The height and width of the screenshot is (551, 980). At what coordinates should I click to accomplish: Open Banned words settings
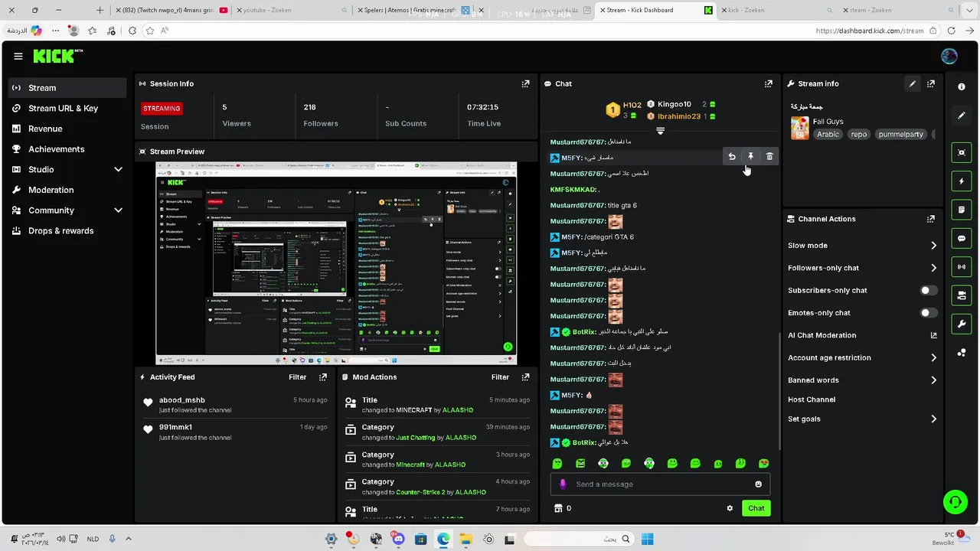862,380
